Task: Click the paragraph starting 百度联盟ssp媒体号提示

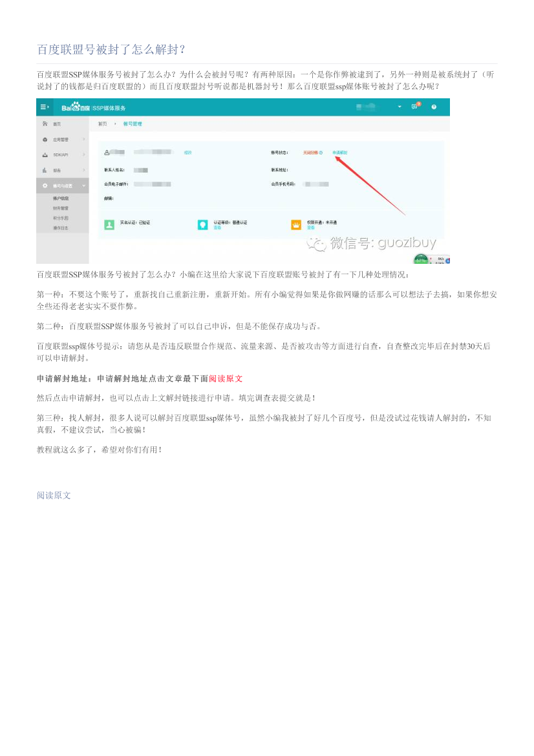Action: click(264, 352)
